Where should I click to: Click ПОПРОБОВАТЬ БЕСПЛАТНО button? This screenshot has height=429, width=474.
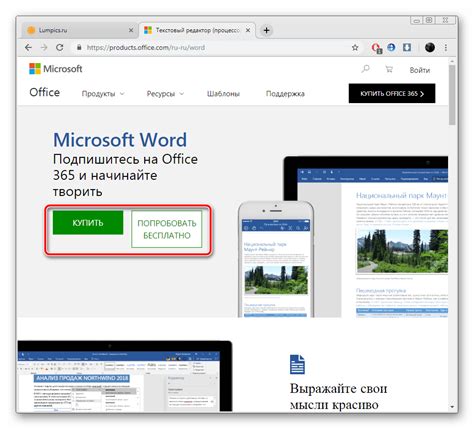(167, 229)
